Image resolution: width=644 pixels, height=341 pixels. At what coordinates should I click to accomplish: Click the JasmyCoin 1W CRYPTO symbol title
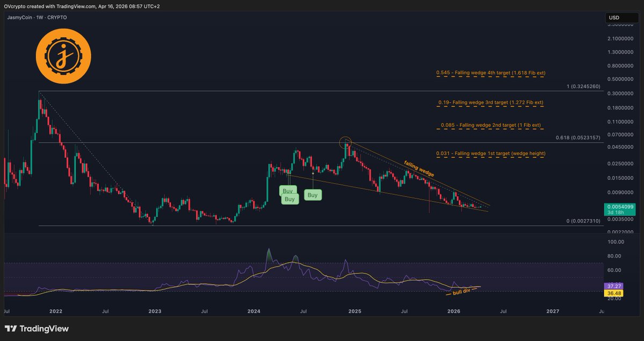click(x=37, y=17)
